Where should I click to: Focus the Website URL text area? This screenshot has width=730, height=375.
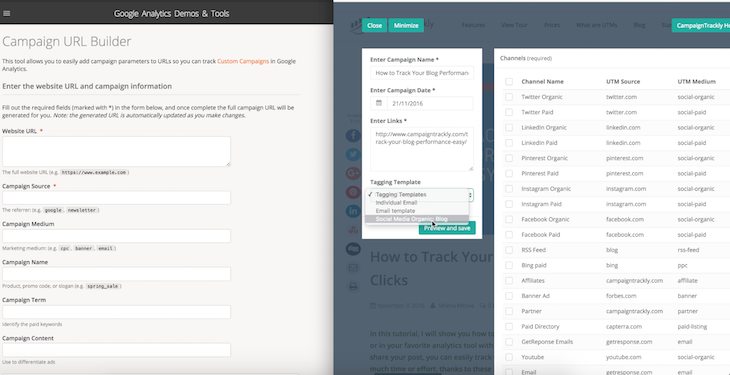(x=116, y=151)
